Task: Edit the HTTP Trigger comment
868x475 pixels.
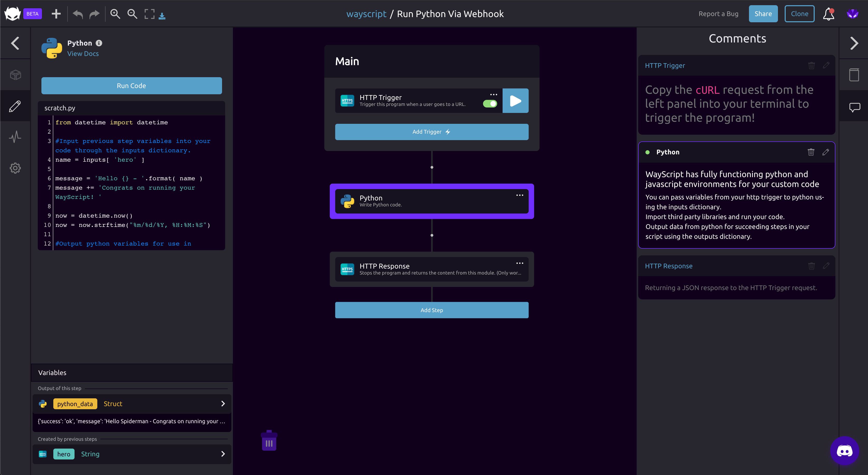Action: 826,66
